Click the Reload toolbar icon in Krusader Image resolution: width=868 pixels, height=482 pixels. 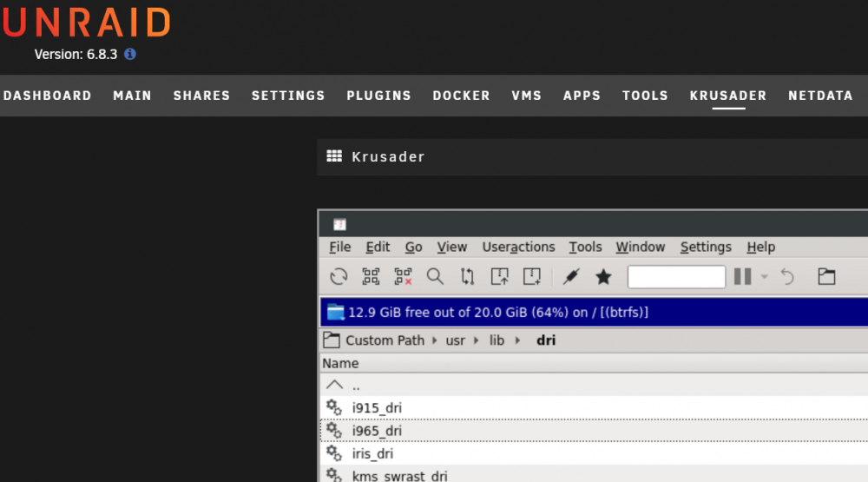click(339, 276)
